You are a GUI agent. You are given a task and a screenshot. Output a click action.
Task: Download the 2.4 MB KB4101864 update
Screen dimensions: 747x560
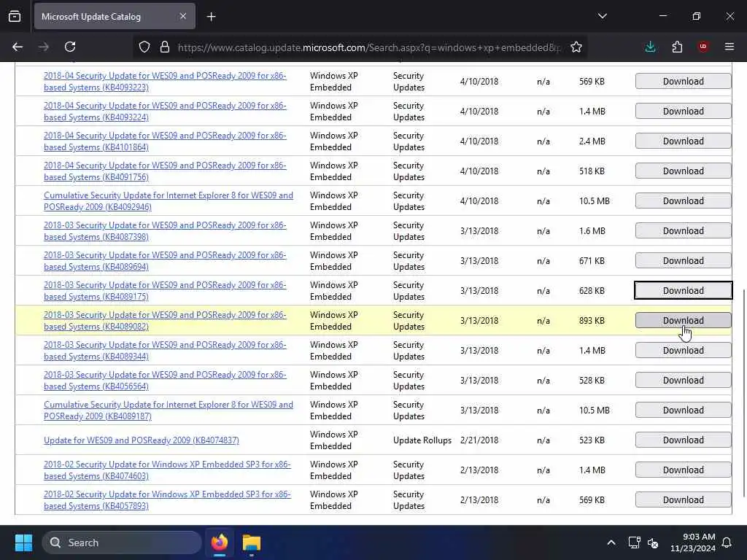coord(683,141)
